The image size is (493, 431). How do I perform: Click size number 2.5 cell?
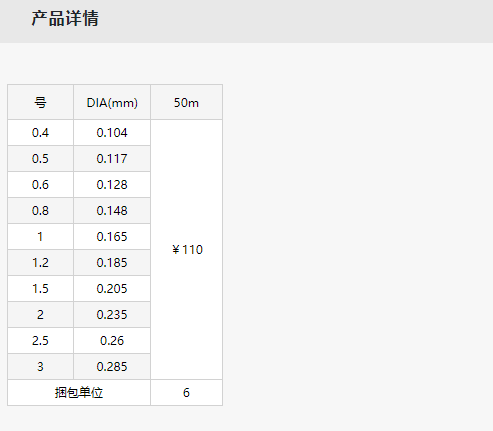40,341
